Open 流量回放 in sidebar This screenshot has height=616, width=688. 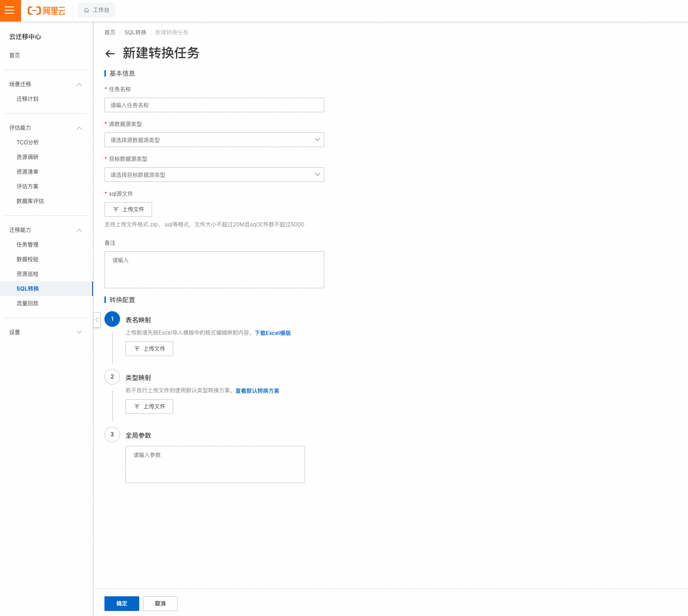click(x=27, y=303)
